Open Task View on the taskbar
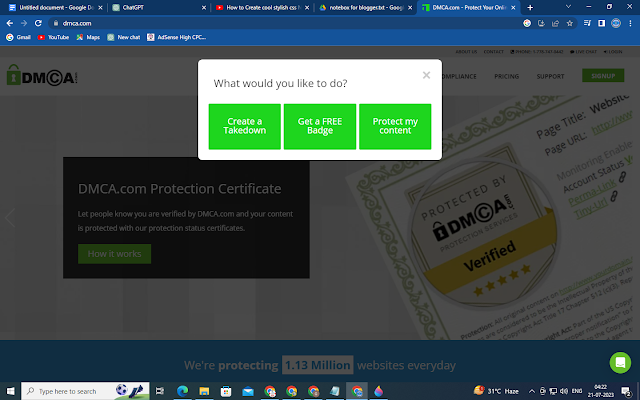Viewport: 640px width, 400px height. (x=160, y=391)
